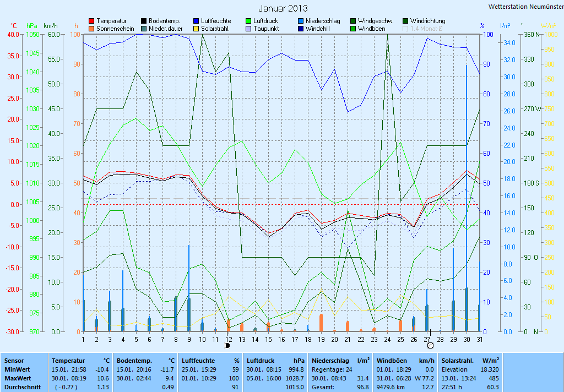564x392 pixels.
Task: Click the temperature minimum time '15.01. 21:58'
Action: pyautogui.click(x=69, y=369)
